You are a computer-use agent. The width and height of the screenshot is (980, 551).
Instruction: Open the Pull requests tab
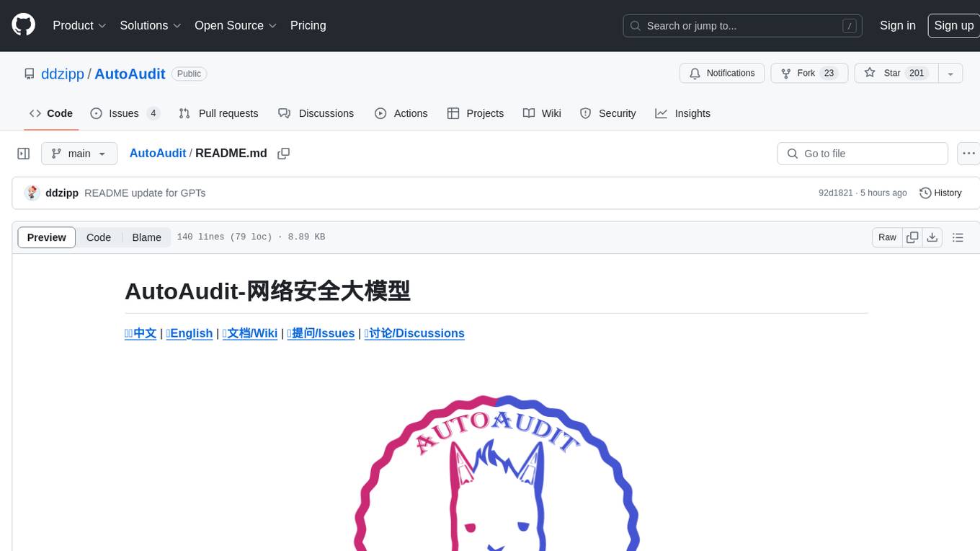218,113
